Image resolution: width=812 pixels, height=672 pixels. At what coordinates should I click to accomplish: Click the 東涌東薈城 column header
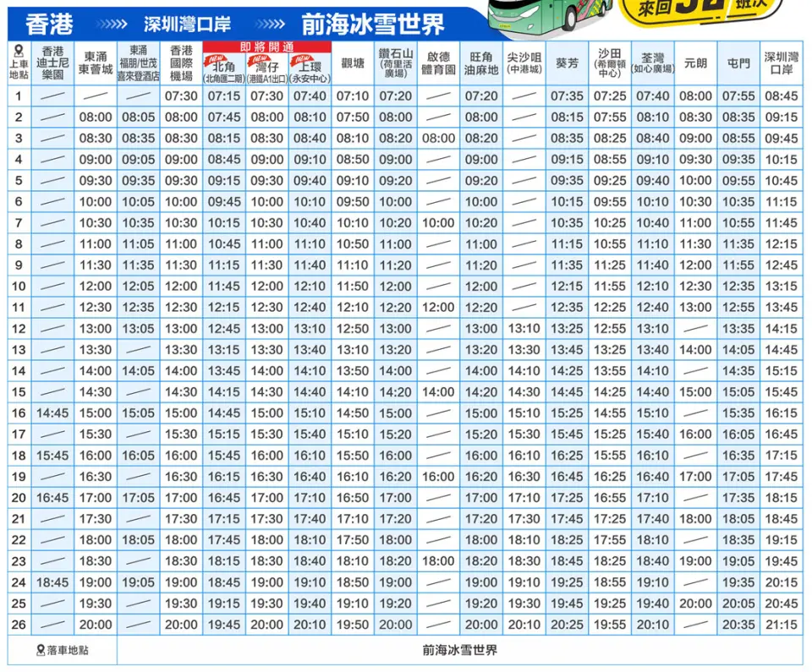pos(96,63)
